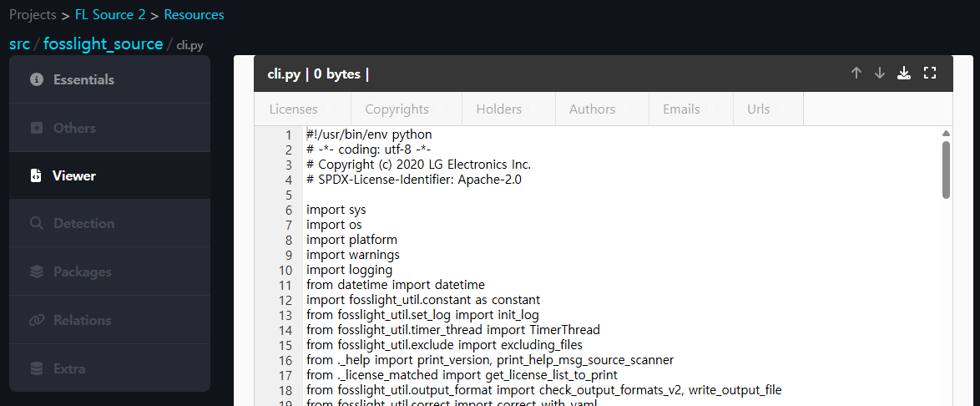Click the 'from datetime import datetime' line
This screenshot has height=406, width=980.
coord(396,285)
